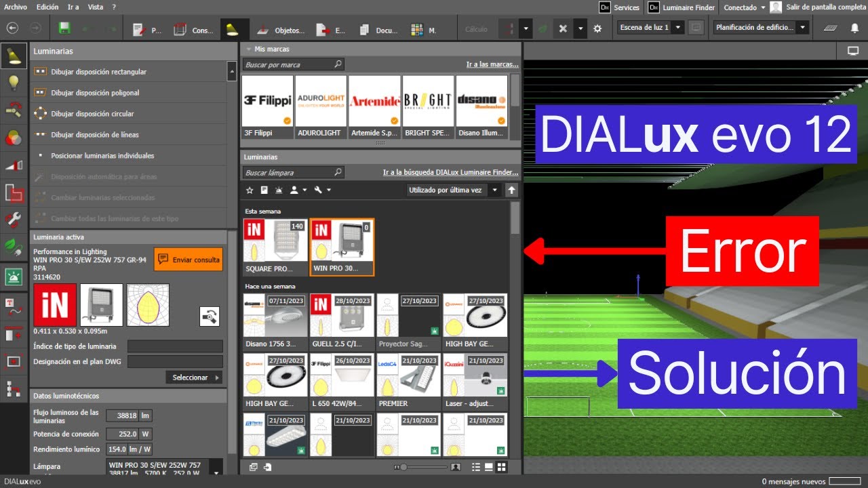The image size is (868, 488).
Task: Click Dibujar disposición de líneas
Action: point(128,135)
